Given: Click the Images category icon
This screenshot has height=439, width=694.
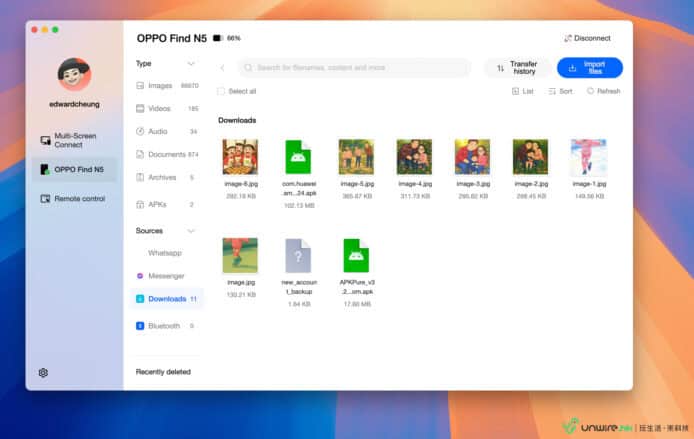Looking at the screenshot, I should pos(140,85).
